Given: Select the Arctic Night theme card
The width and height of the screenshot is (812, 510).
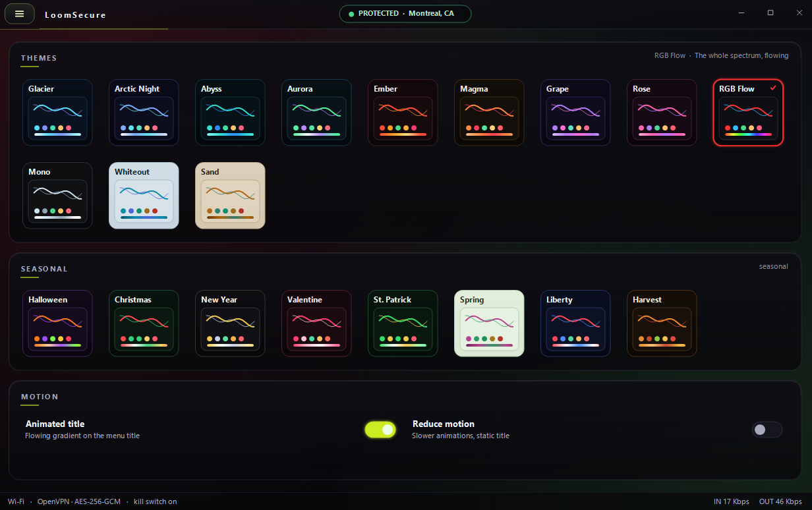Looking at the screenshot, I should [x=144, y=113].
